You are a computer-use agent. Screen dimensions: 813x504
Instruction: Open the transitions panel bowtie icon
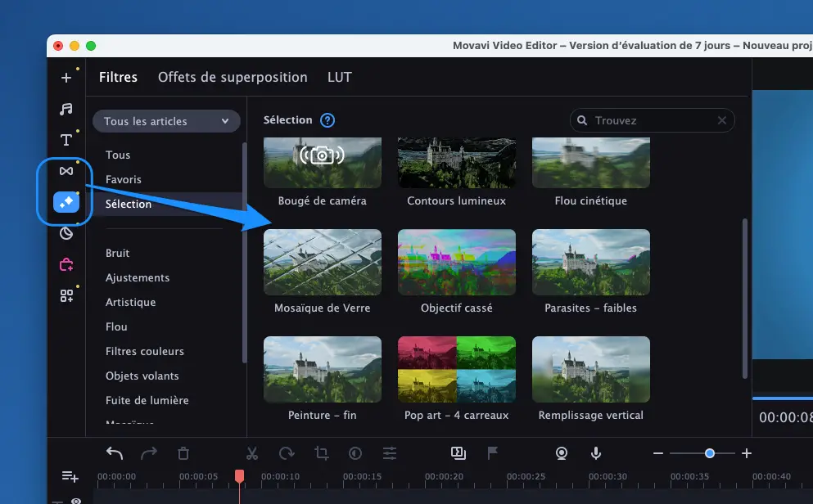[x=66, y=171]
